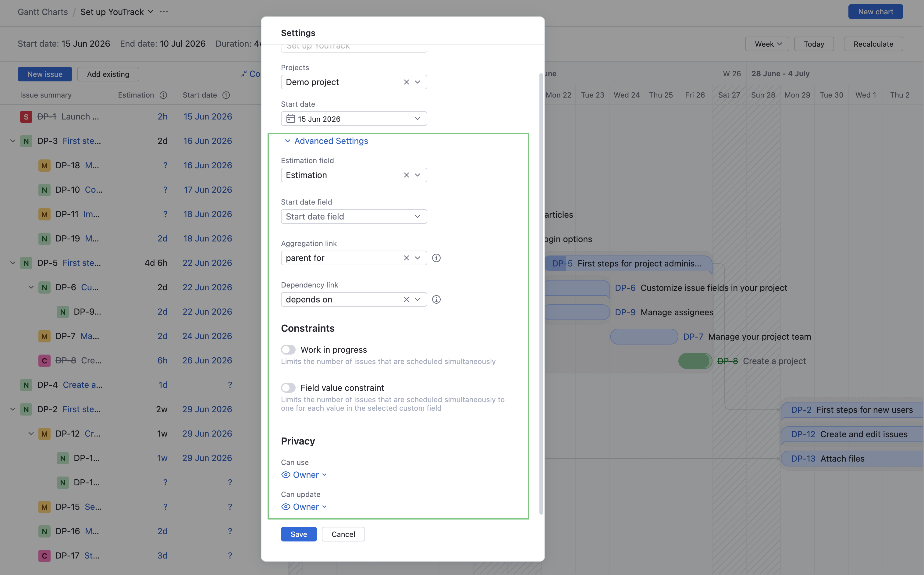Viewport: 924px width, 575px height.
Task: Click the S type icon for DP-1
Action: pyautogui.click(x=26, y=117)
